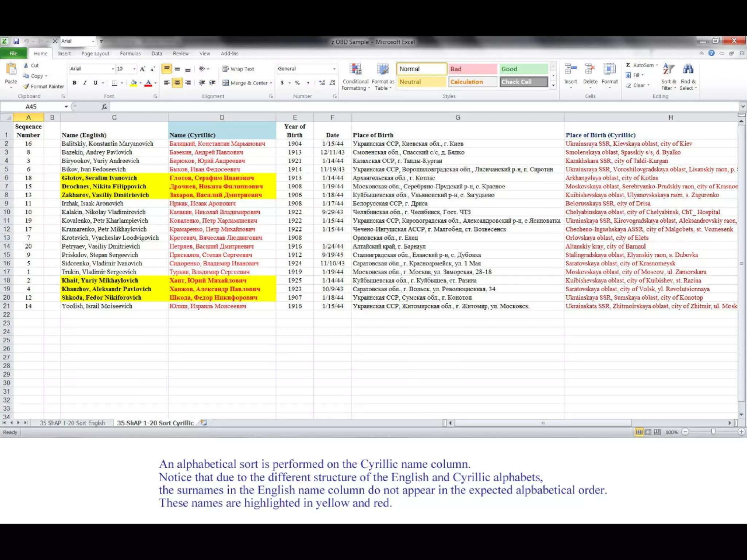Image resolution: width=747 pixels, height=560 pixels.
Task: Open the 35 ShAP 1-20 Sort English sheet
Action: coord(72,423)
